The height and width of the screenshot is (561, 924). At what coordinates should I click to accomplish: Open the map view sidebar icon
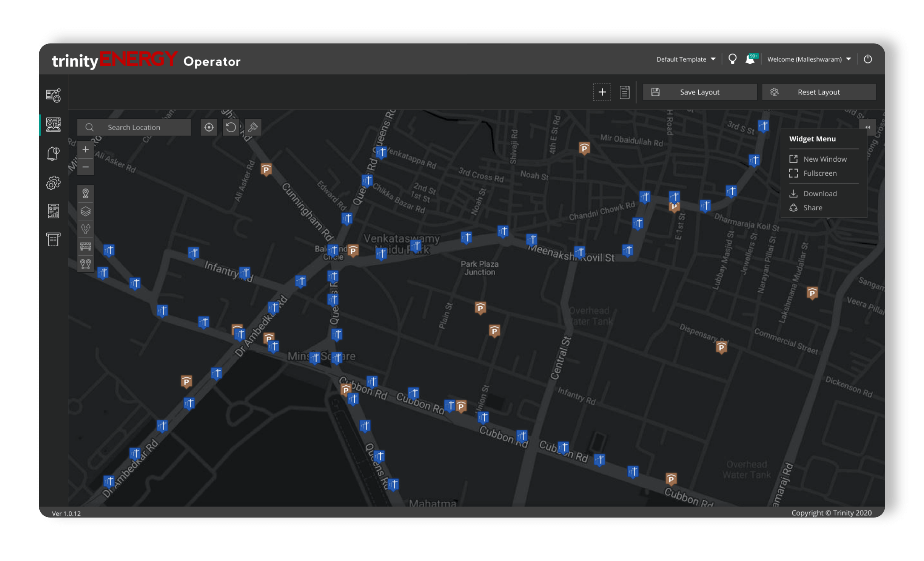pos(53,124)
